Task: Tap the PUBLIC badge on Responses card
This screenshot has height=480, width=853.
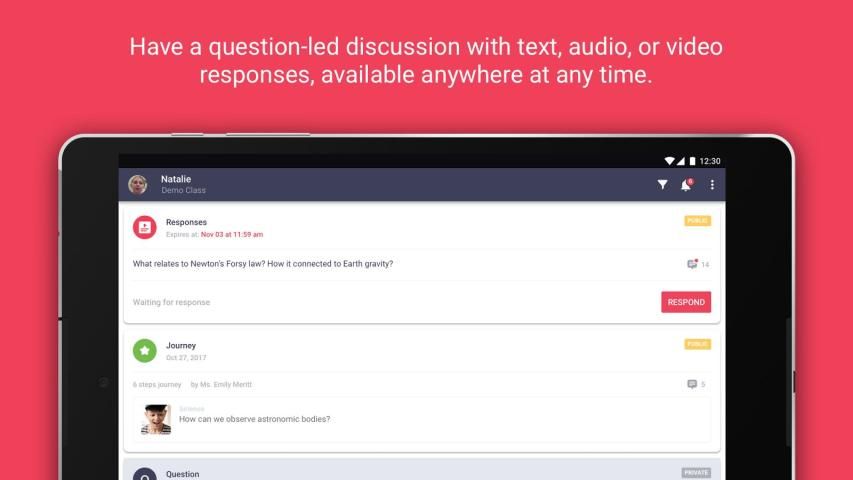Action: pyautogui.click(x=697, y=221)
